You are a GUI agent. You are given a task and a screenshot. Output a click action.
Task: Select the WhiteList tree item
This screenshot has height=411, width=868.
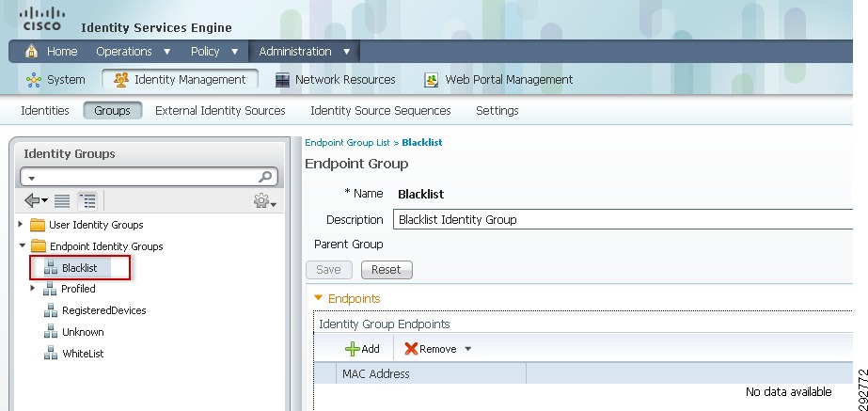pos(83,354)
